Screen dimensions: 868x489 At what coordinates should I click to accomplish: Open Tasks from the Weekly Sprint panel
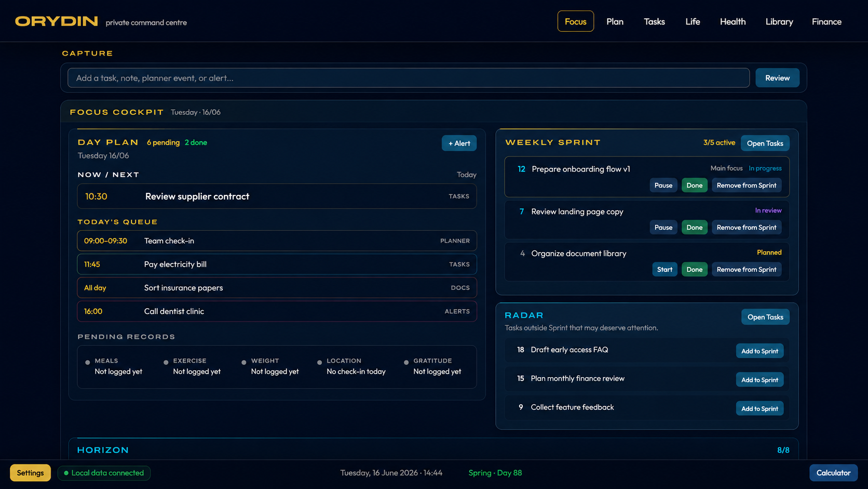tap(765, 143)
